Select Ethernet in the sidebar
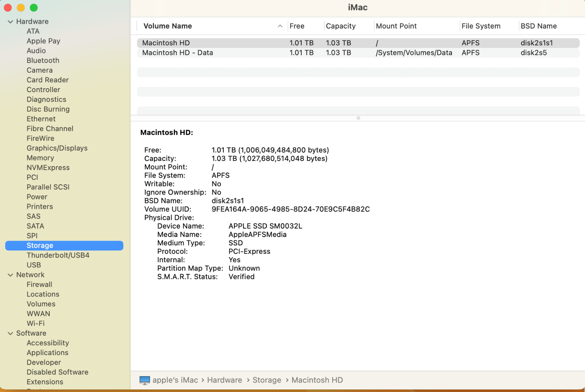The width and height of the screenshot is (585, 392). [41, 119]
